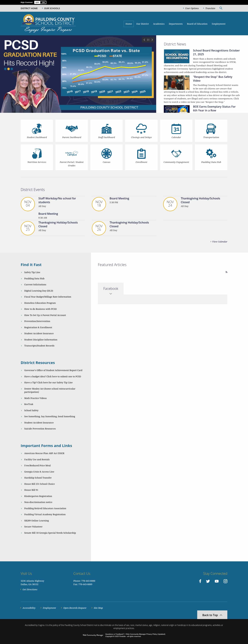
Task: Open Math Practice Videos link
Action: tap(35, 398)
